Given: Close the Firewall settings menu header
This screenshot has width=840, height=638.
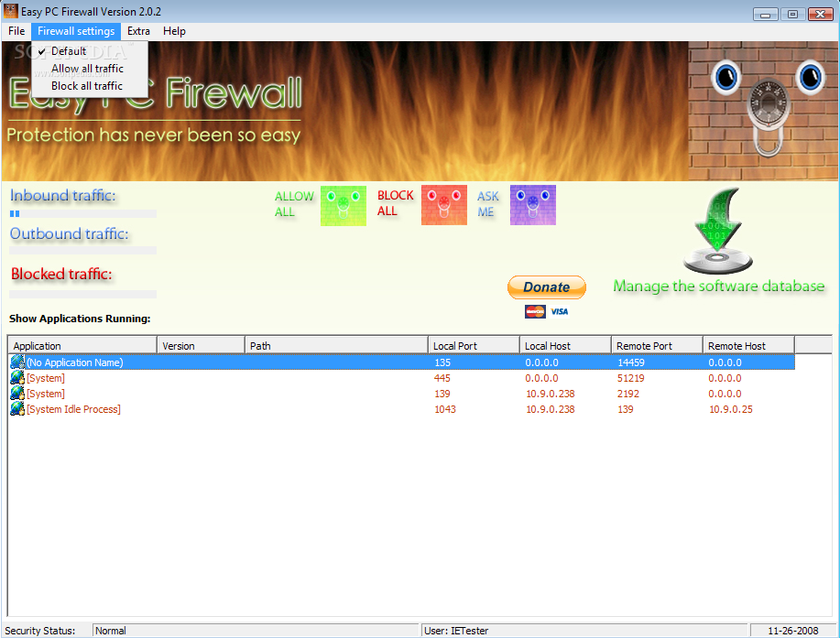Looking at the screenshot, I should click(76, 31).
